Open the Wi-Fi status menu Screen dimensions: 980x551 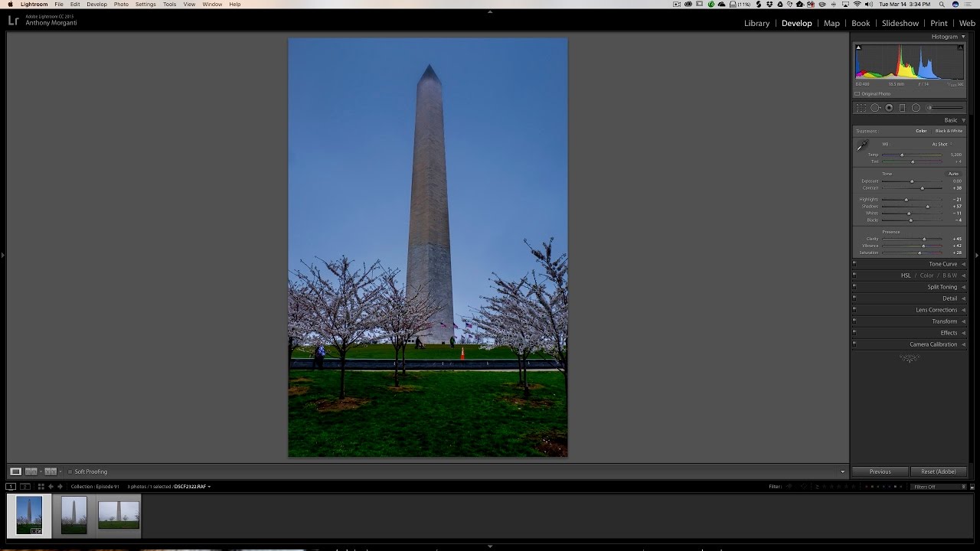pyautogui.click(x=857, y=5)
